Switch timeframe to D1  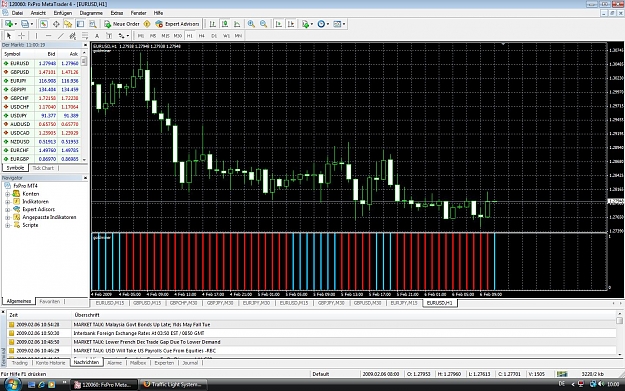coord(214,36)
